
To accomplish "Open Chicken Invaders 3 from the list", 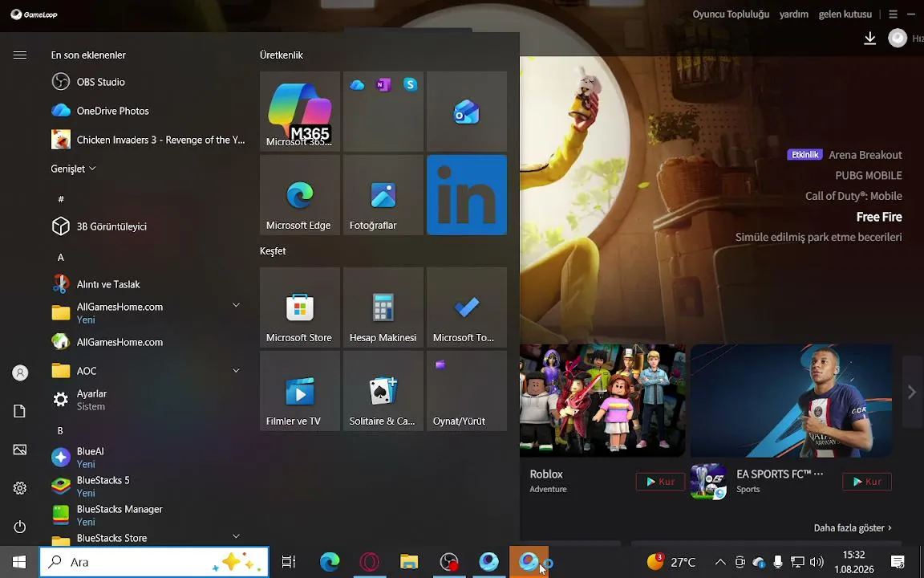I will 148,140.
